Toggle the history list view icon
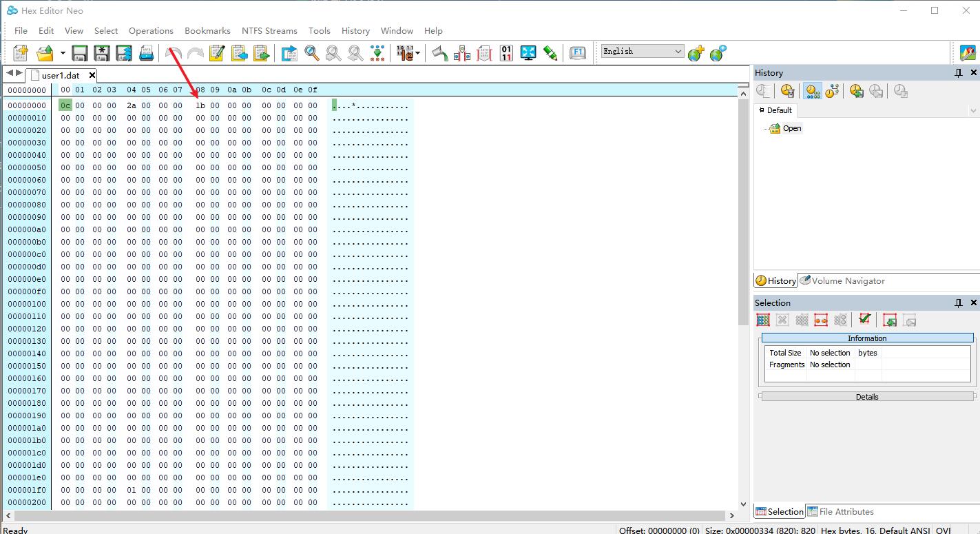 (x=813, y=91)
